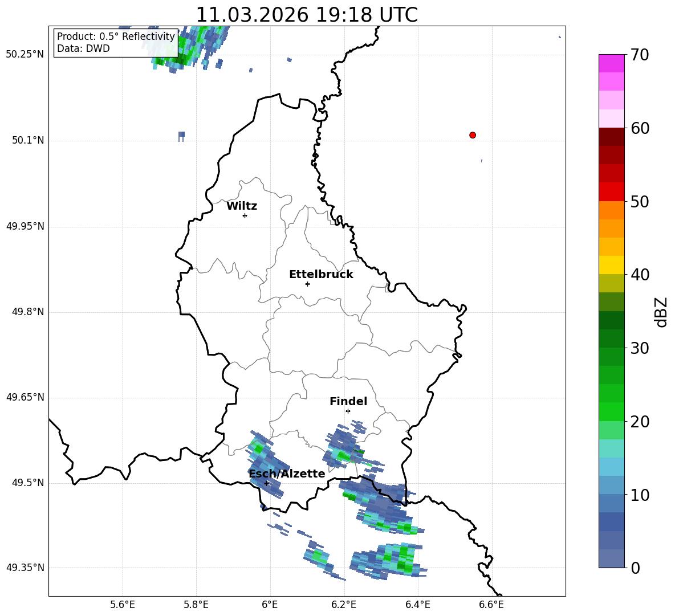Click the 49.5°N latitude label
The height and width of the screenshot is (616, 675).
(28, 483)
